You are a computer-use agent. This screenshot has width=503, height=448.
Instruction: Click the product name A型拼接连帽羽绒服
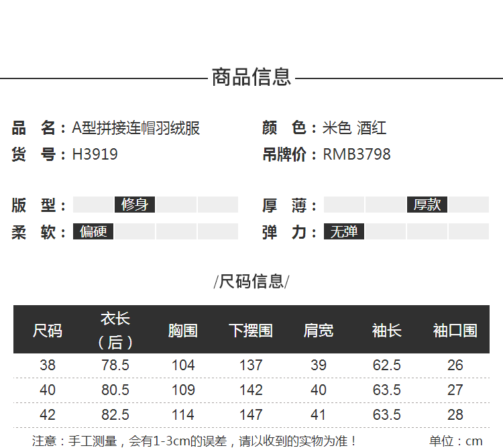136,128
